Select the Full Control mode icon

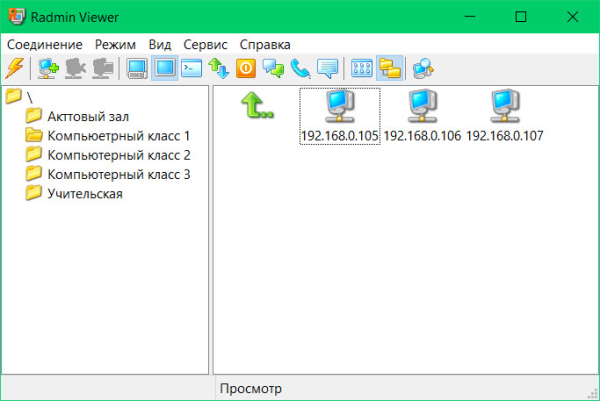138,69
